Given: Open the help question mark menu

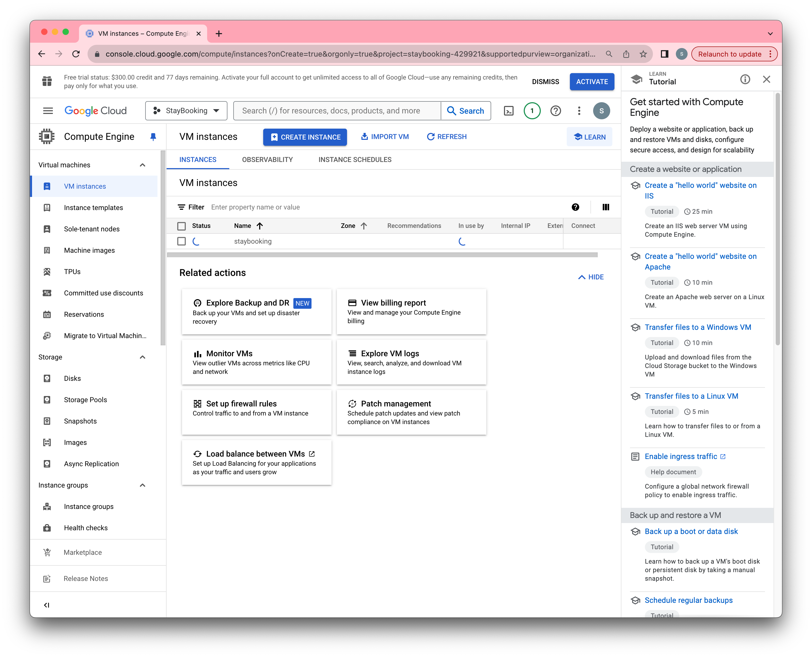Looking at the screenshot, I should coord(555,111).
